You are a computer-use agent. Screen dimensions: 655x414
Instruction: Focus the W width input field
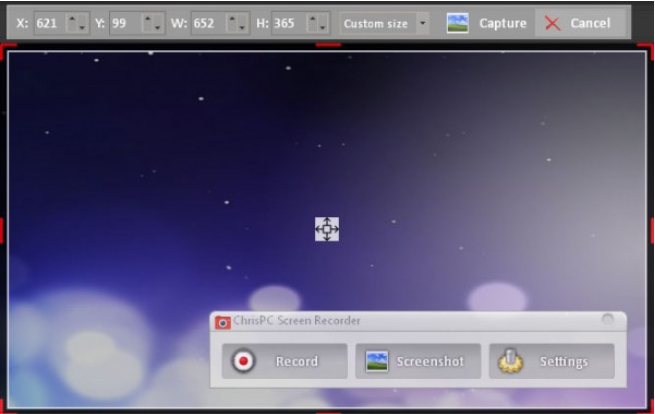pyautogui.click(x=207, y=23)
